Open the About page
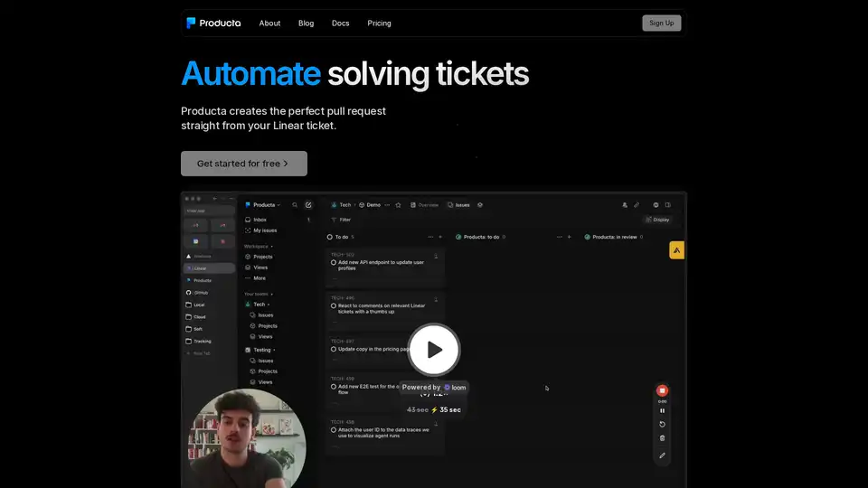The width and height of the screenshot is (868, 488). [x=269, y=23]
